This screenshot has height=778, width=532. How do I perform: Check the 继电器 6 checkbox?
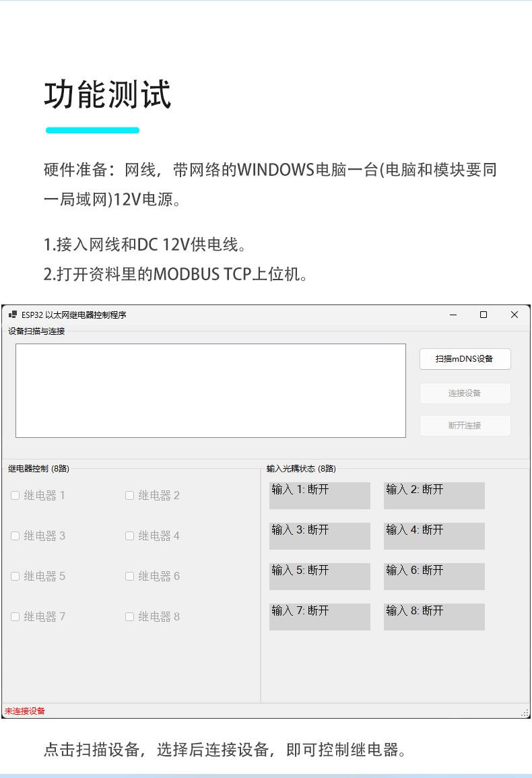130,577
